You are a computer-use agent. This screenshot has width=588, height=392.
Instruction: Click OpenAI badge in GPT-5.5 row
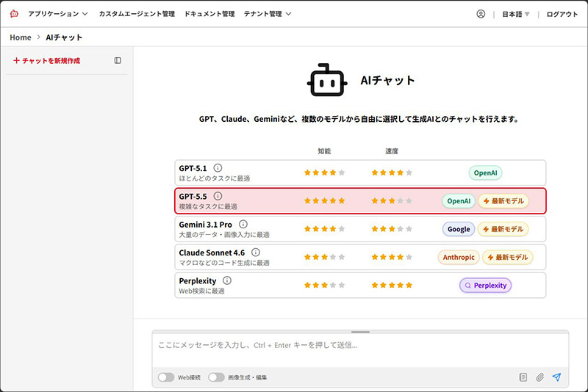pyautogui.click(x=459, y=201)
